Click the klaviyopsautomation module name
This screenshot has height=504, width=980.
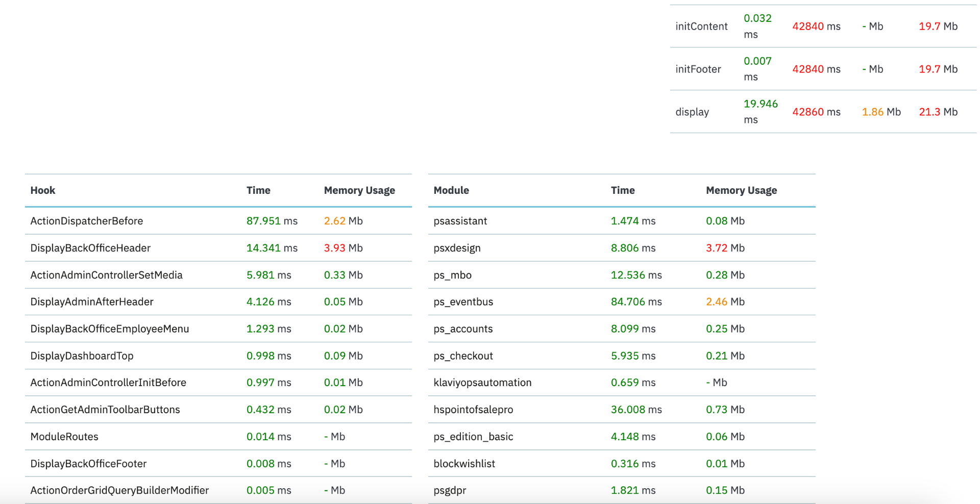(482, 383)
